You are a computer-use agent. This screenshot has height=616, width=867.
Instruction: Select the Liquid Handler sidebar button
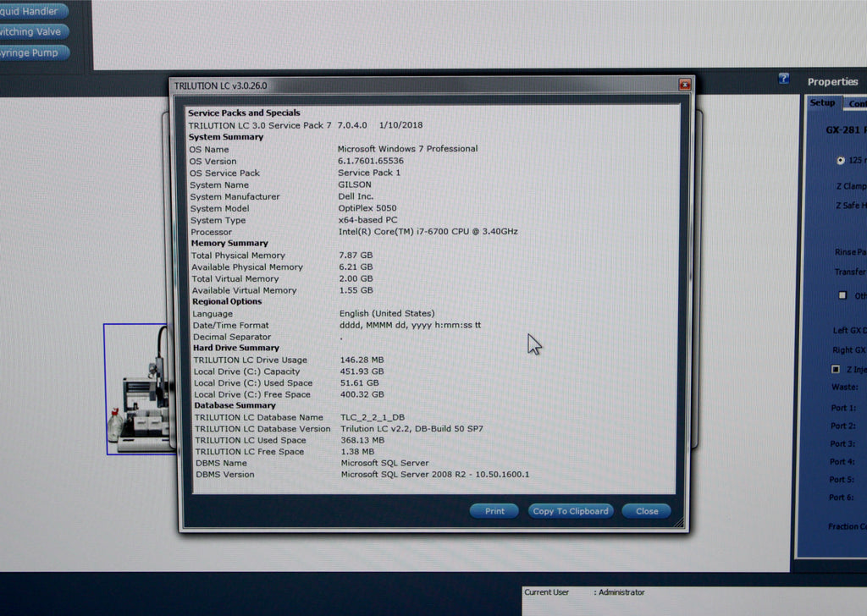click(33, 11)
